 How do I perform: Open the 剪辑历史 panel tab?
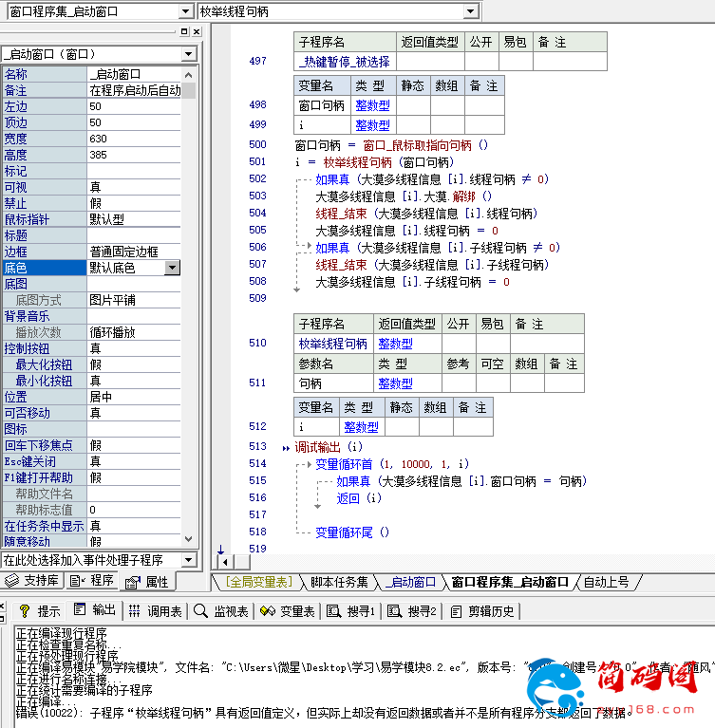483,611
